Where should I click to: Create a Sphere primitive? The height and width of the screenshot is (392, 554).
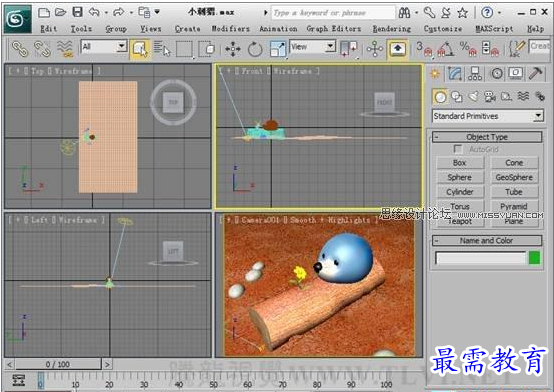point(460,177)
